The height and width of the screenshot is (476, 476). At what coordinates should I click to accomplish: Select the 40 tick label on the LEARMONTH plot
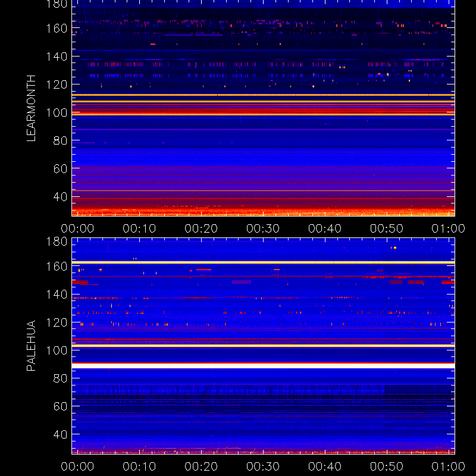(x=60, y=197)
